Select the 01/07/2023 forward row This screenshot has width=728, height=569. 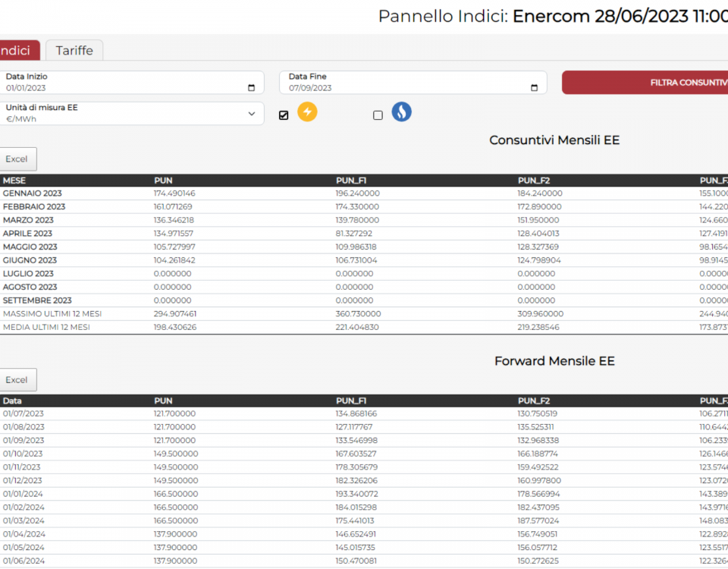click(24, 413)
